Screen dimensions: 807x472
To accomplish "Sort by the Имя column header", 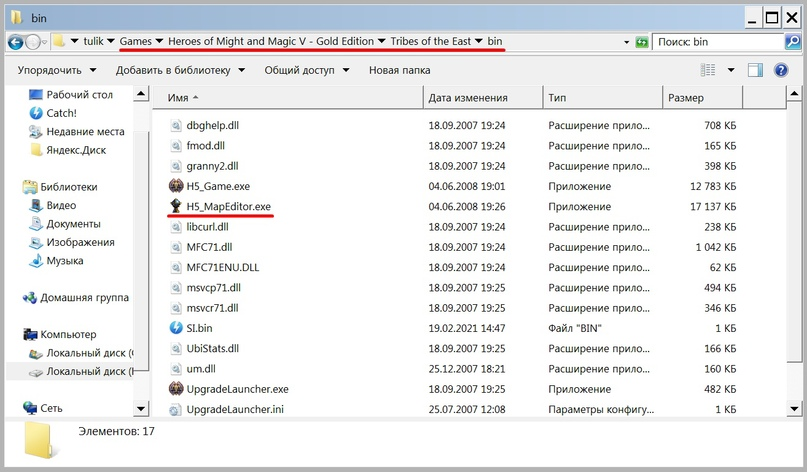I will click(288, 98).
